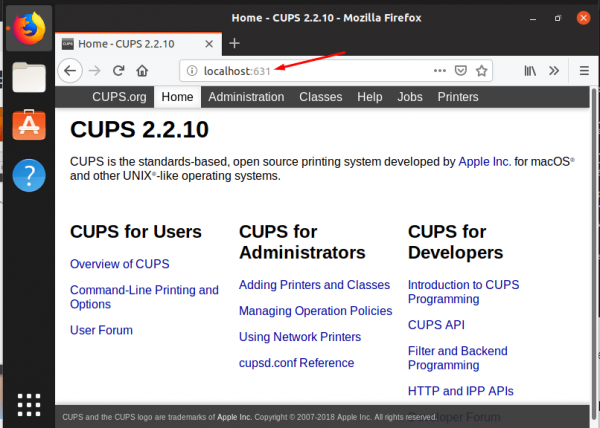Open cupsd.conf Reference link
Viewport: 600px width, 428px height.
296,363
